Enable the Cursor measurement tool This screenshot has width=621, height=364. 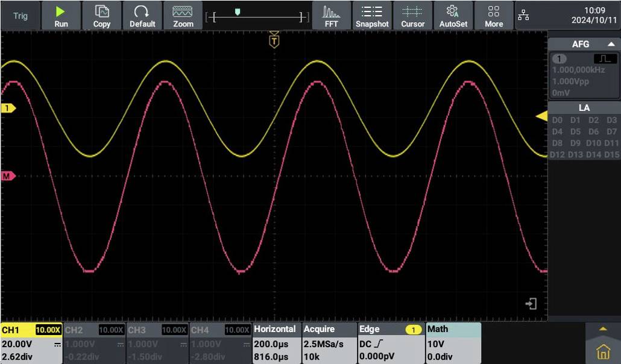coord(413,15)
